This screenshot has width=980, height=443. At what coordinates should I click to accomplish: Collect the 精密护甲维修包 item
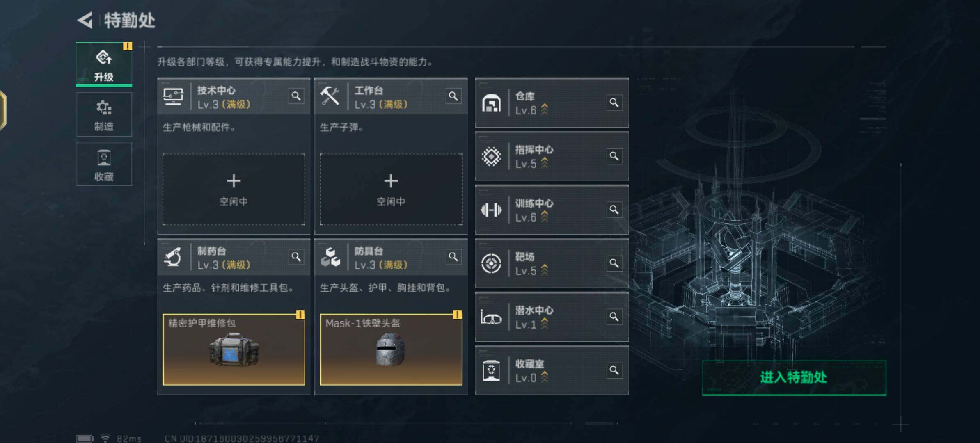[234, 349]
